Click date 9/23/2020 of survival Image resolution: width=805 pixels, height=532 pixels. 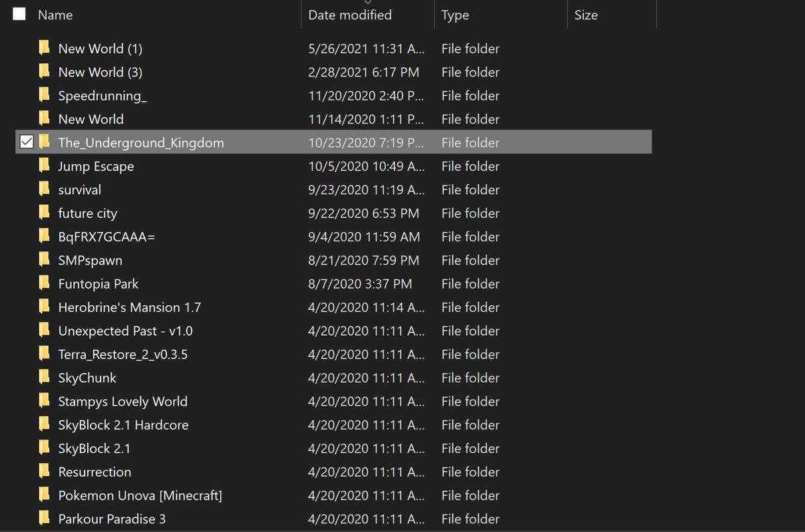[x=367, y=190]
